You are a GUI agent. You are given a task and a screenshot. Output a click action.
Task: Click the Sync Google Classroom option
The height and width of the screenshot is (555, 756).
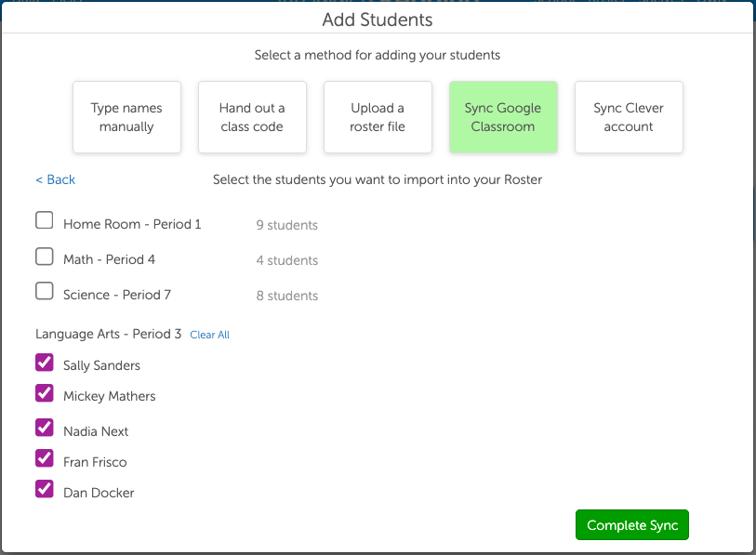click(503, 117)
